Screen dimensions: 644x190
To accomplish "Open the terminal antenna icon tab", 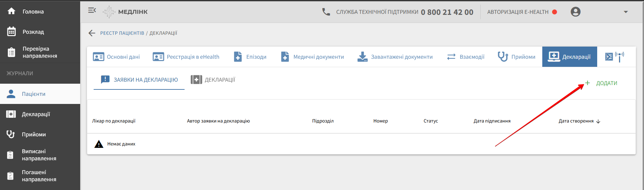I will click(614, 57).
